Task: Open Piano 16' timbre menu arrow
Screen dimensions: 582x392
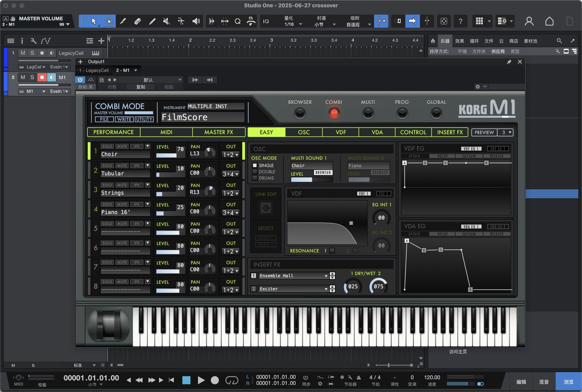Action: coord(148,204)
